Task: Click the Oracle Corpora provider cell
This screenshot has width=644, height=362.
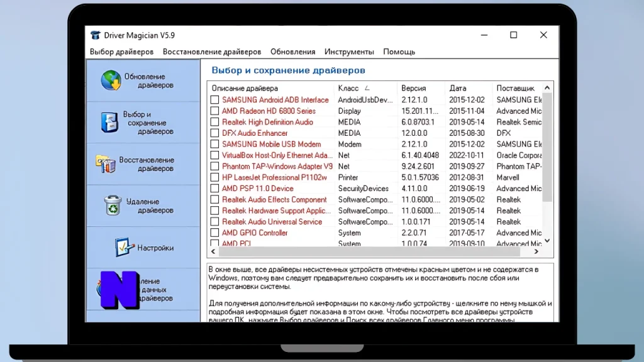Action: pyautogui.click(x=519, y=155)
